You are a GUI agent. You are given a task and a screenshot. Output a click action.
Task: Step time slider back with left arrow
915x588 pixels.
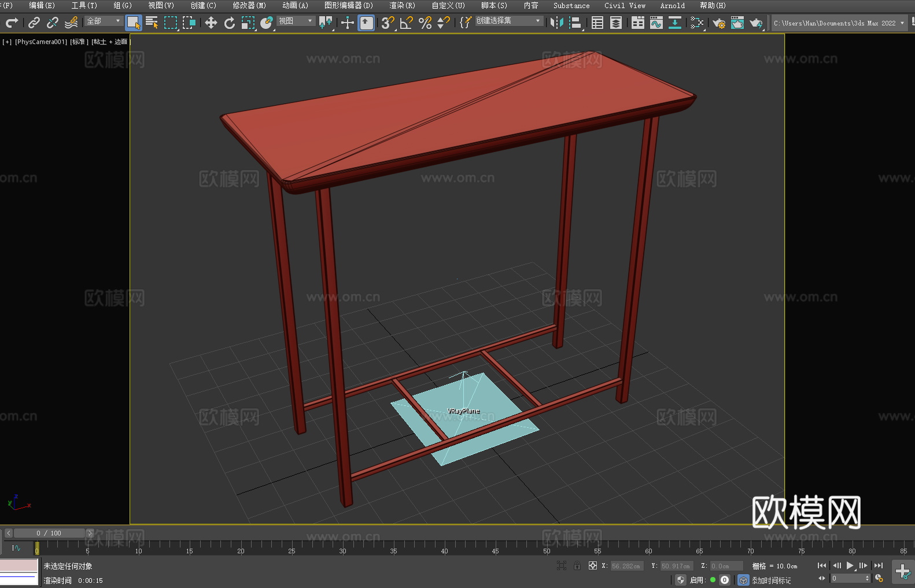tap(9, 533)
